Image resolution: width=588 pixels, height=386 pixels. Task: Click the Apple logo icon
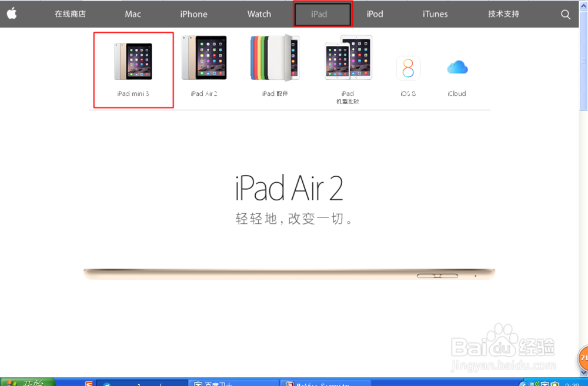click(x=12, y=14)
